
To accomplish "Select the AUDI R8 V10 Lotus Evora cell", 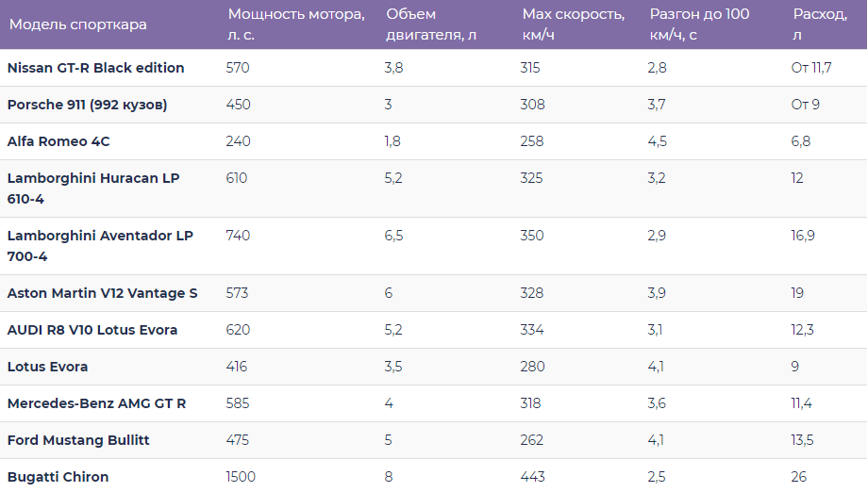I will click(92, 330).
